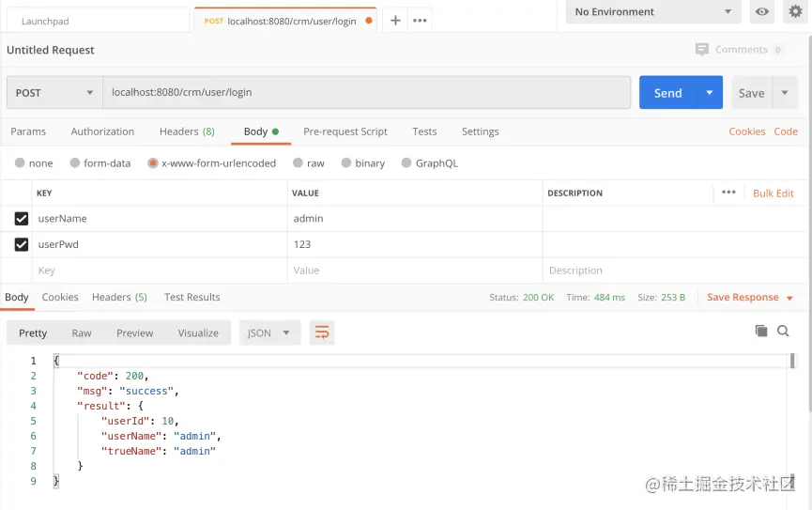Open the No Environment dropdown
This screenshot has width=812, height=510.
[653, 11]
